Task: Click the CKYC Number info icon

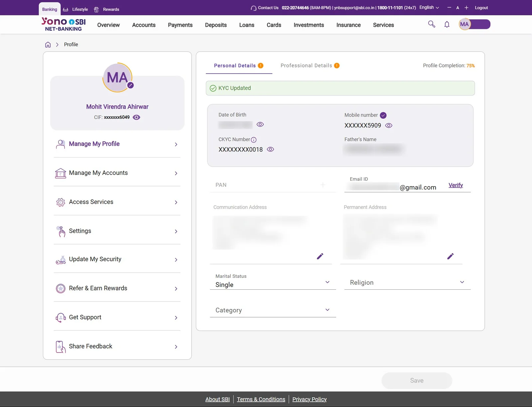Action: tap(254, 140)
